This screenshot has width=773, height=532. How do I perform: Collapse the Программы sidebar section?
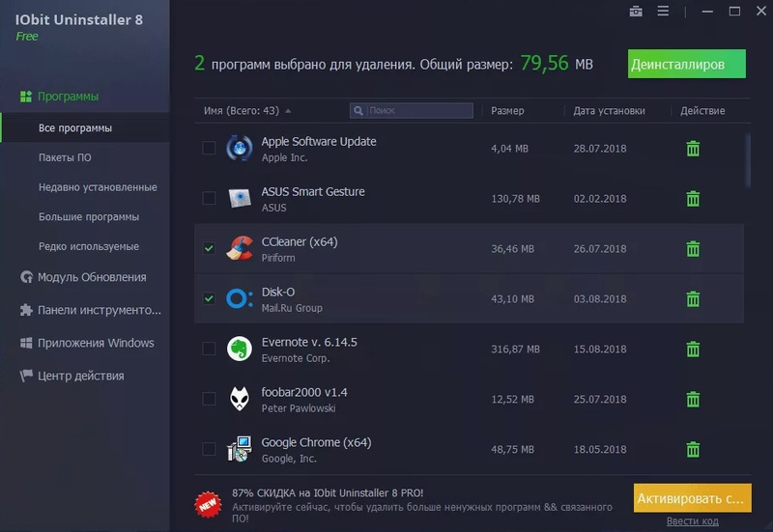68,97
